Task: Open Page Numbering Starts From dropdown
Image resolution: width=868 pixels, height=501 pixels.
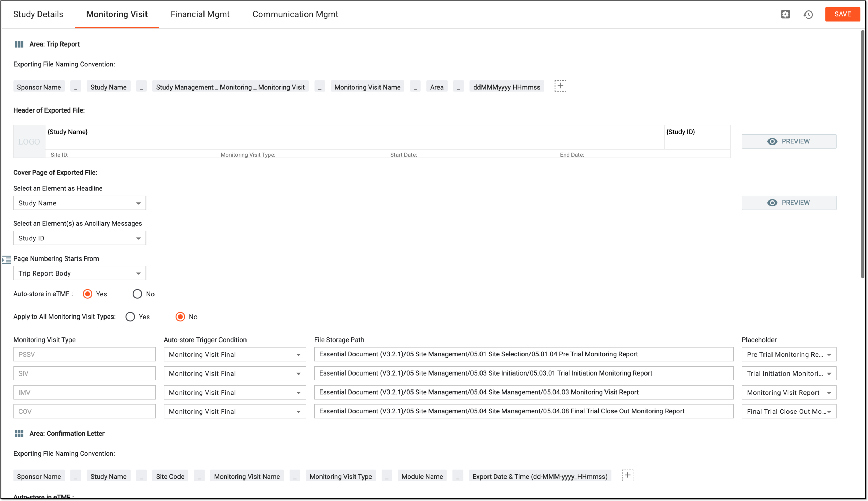Action: click(80, 273)
